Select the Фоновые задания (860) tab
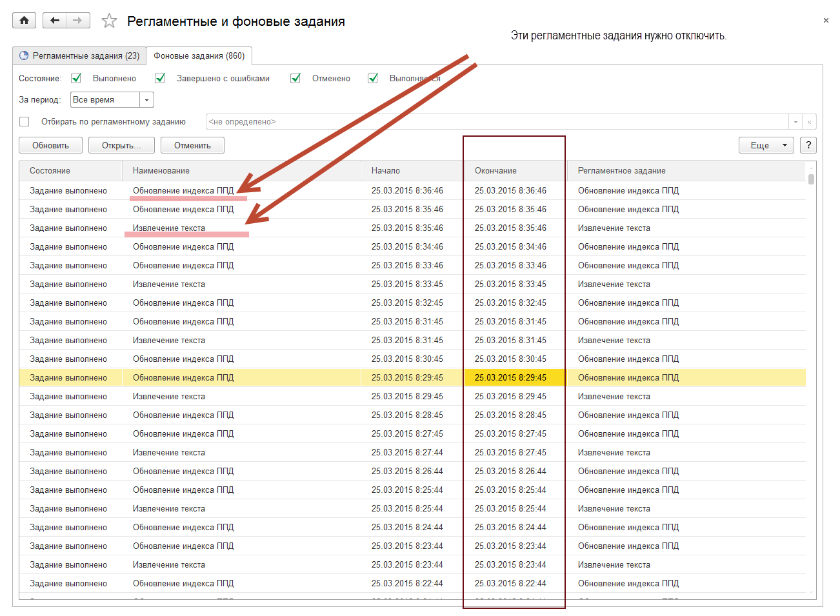 click(199, 55)
